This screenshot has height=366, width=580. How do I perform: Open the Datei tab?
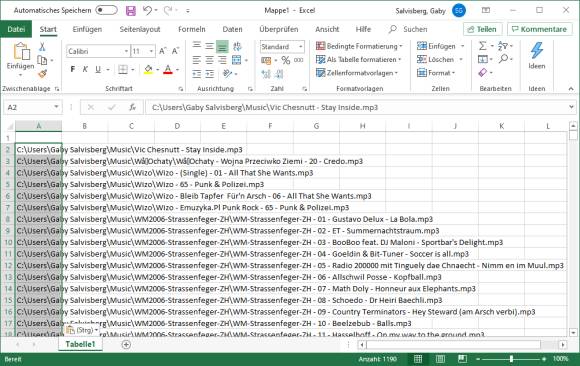coord(16,29)
